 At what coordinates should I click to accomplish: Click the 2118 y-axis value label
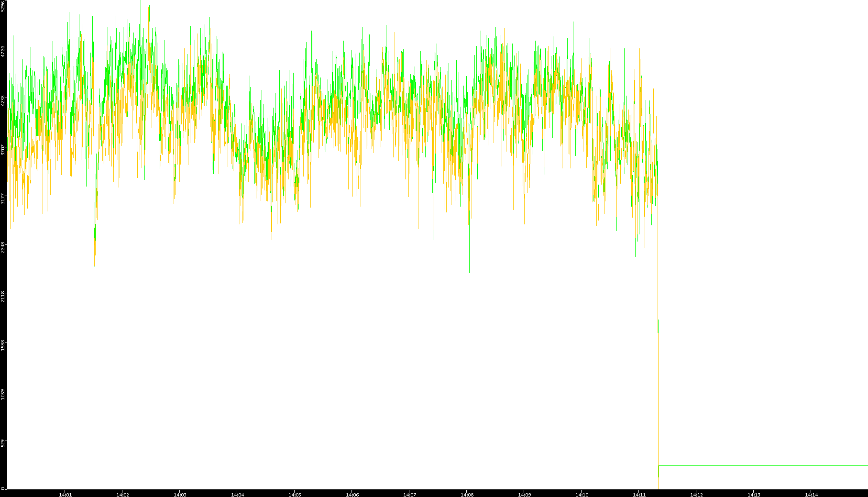tap(3, 296)
